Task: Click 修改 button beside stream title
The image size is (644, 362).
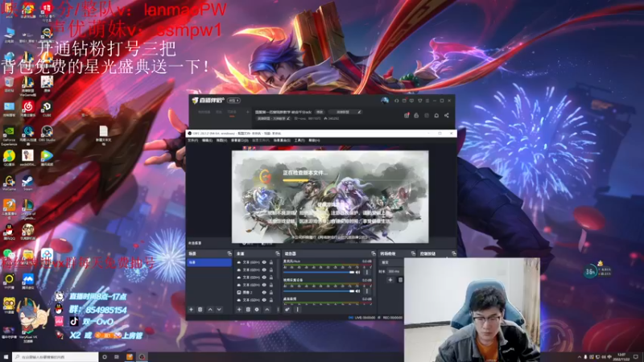Action: pyautogui.click(x=320, y=112)
